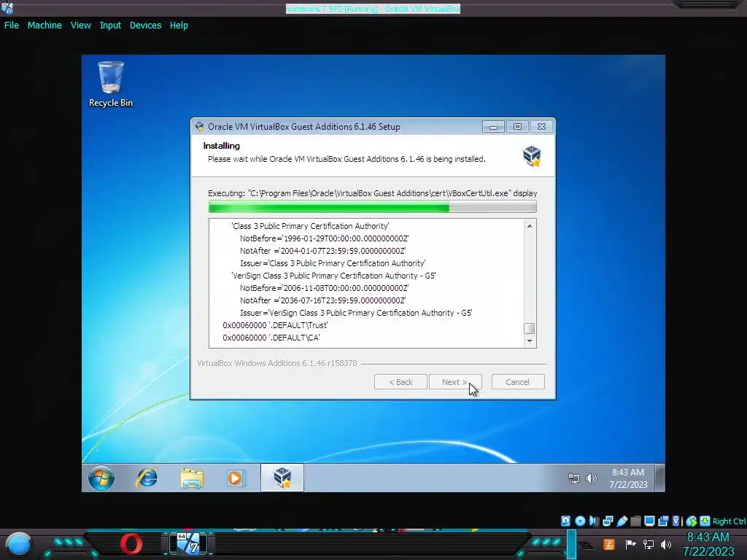Click the Next button in setup wizard
This screenshot has height=560, width=747.
coord(455,382)
